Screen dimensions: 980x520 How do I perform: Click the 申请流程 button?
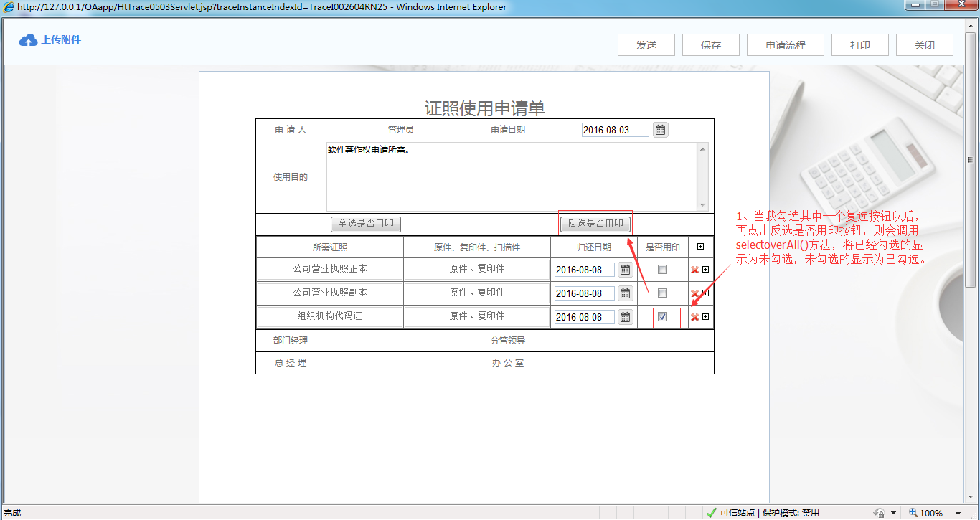(785, 44)
